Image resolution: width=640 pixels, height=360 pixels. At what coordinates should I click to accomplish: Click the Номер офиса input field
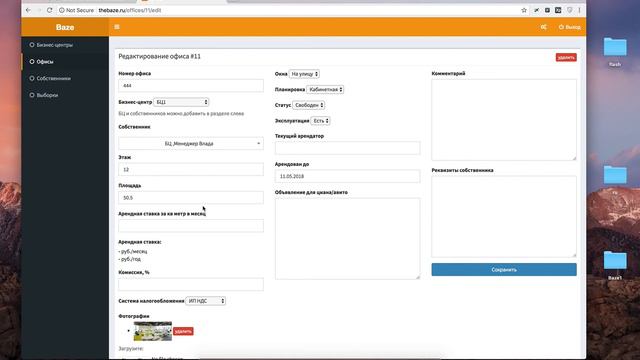[x=191, y=86]
